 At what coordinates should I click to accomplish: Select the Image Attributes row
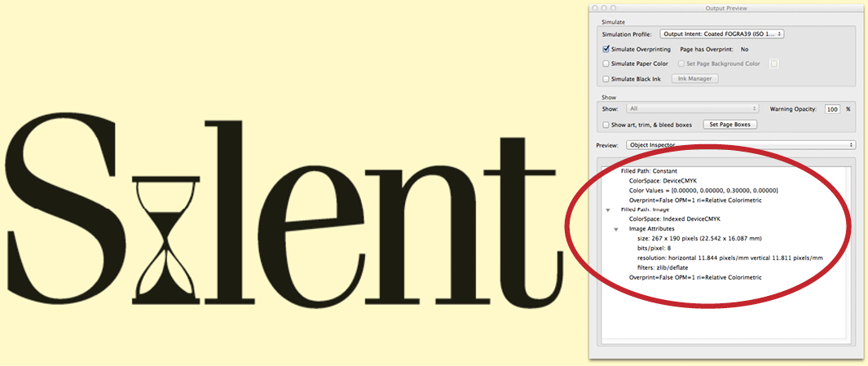pos(651,229)
